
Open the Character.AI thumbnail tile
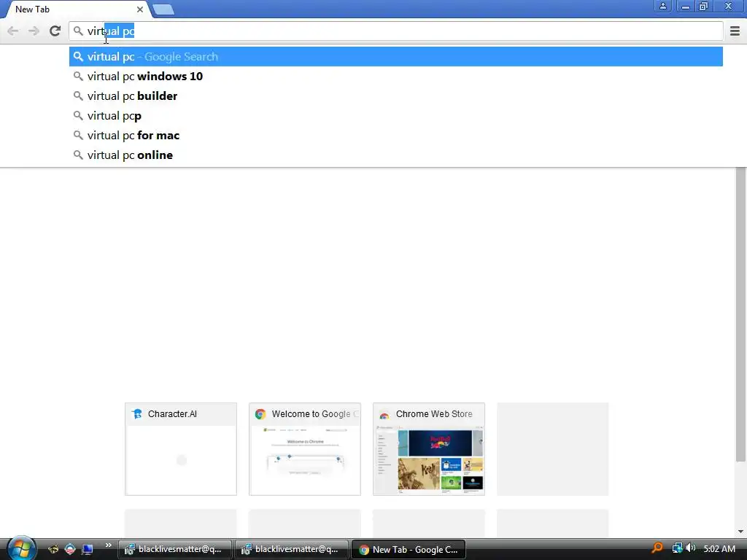point(181,449)
